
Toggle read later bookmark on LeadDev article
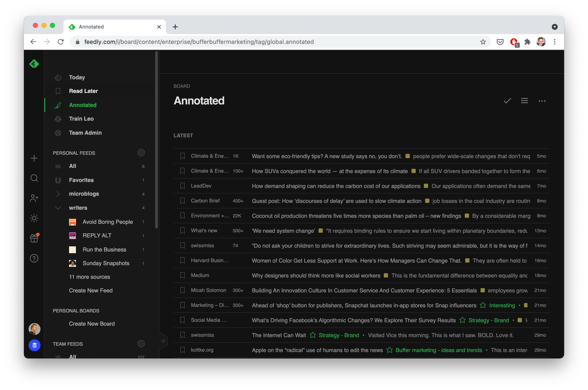pyautogui.click(x=182, y=186)
